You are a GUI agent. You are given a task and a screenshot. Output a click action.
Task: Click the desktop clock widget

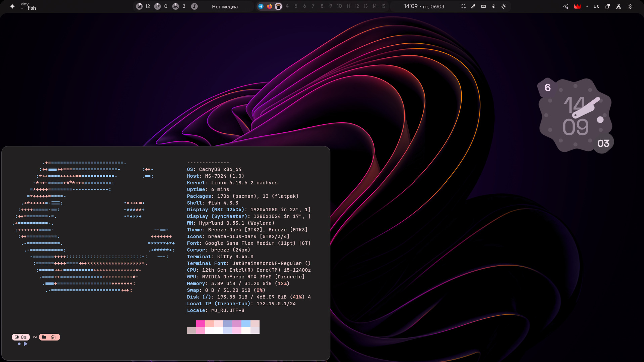click(576, 116)
